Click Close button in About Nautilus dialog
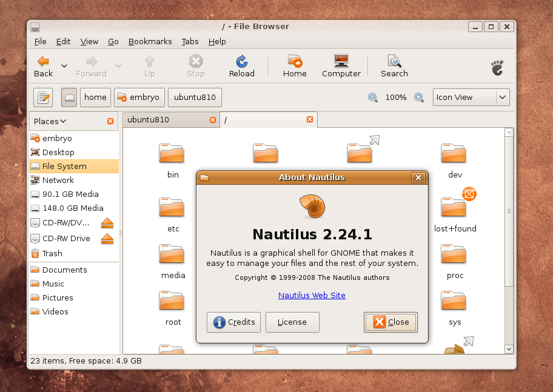Image resolution: width=553 pixels, height=392 pixels. (390, 322)
